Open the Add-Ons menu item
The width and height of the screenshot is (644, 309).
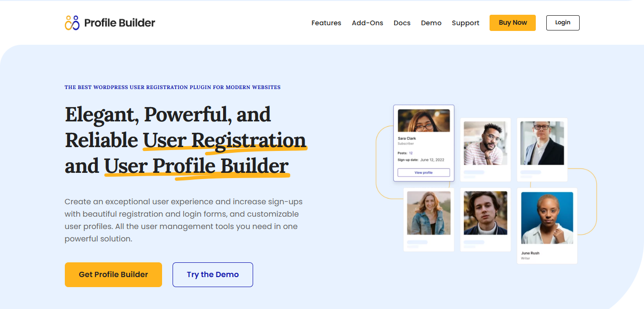point(368,23)
